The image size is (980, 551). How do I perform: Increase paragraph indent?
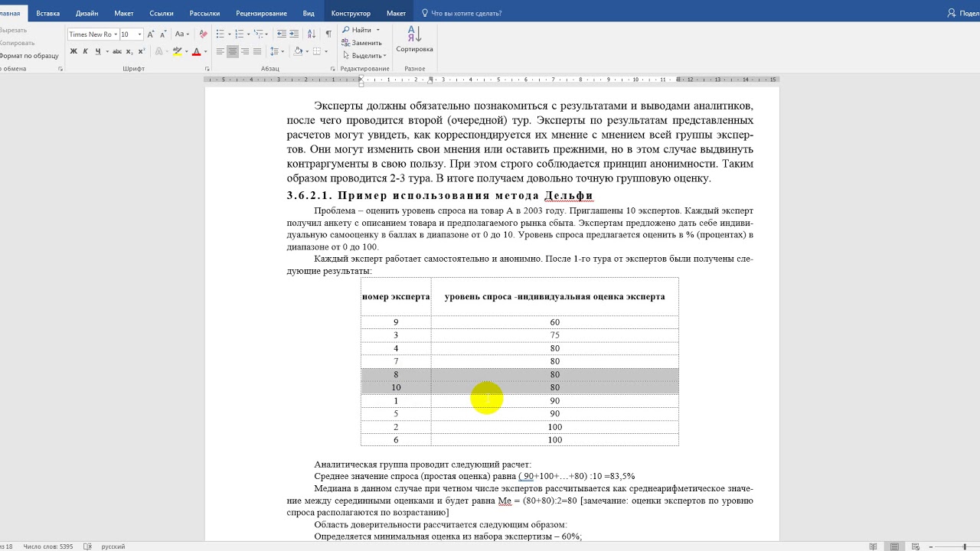294,34
